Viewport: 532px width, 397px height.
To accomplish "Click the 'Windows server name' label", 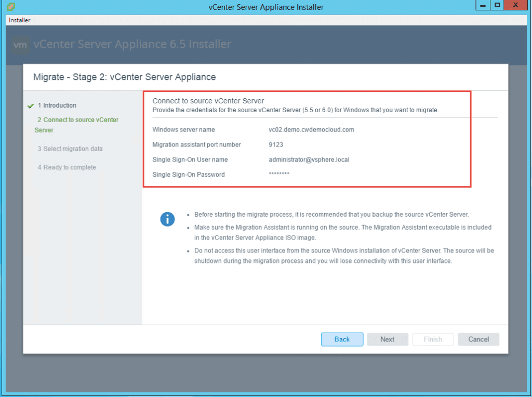I will point(183,129).
